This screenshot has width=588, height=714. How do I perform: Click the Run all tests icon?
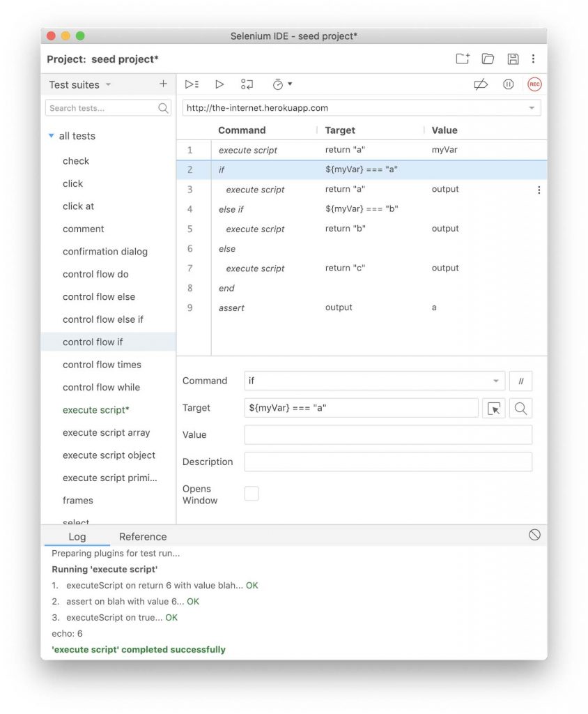coord(192,84)
